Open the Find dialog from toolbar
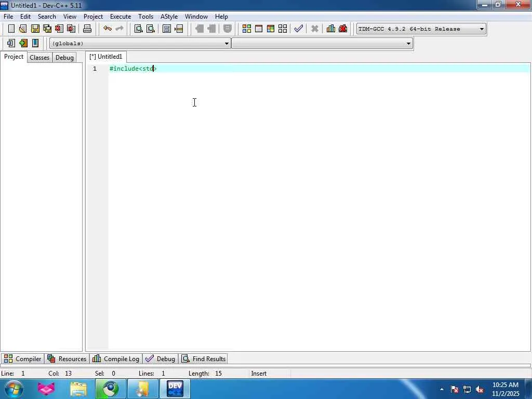The image size is (532, 399). (138, 29)
